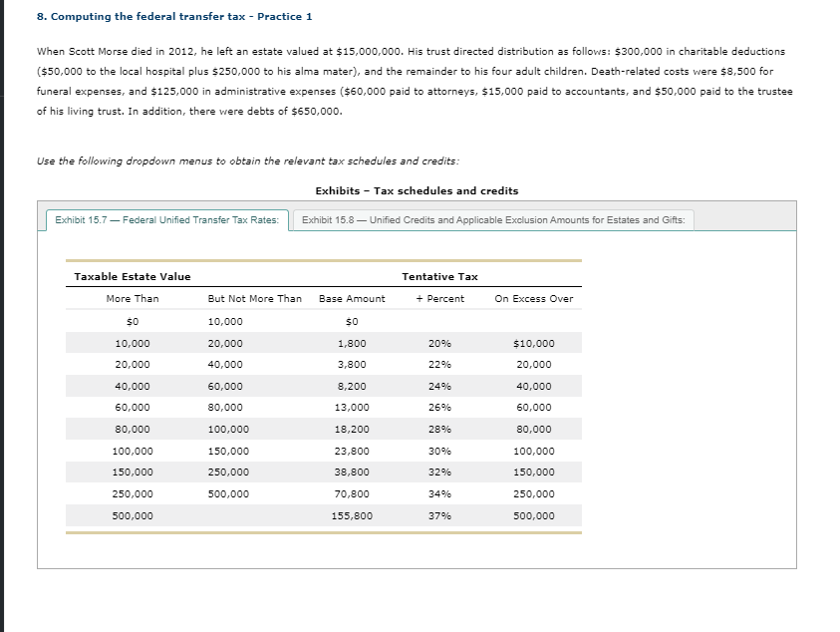Click the '$8,500' funeral cost amount
The height and width of the screenshot is (632, 840).
pos(738,72)
